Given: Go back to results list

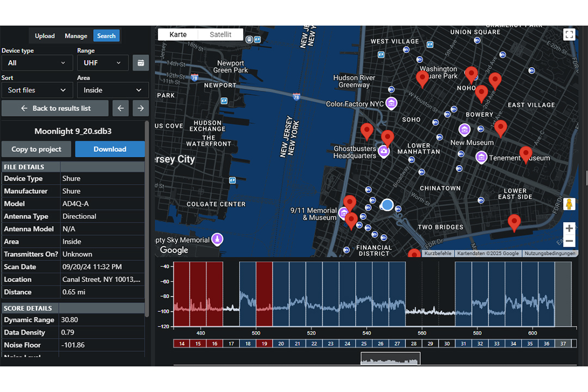Looking at the screenshot, I should pos(55,108).
